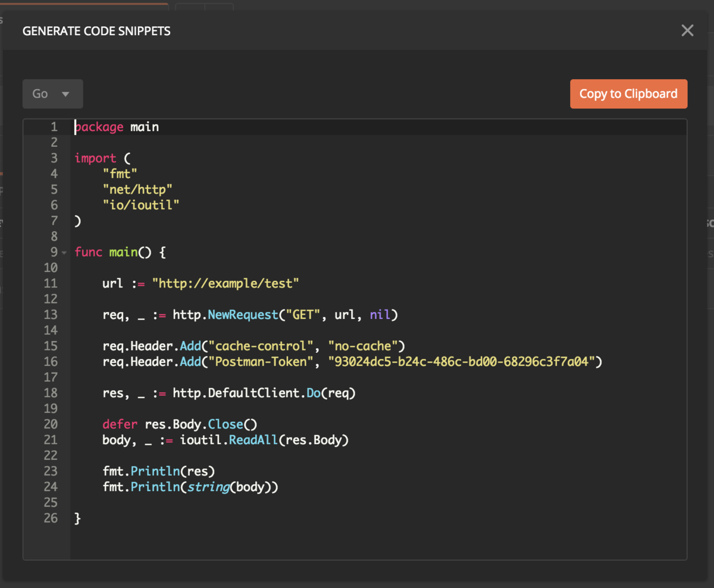This screenshot has width=714, height=588.
Task: Click the "io/ioutil" import line
Action: 140,205
